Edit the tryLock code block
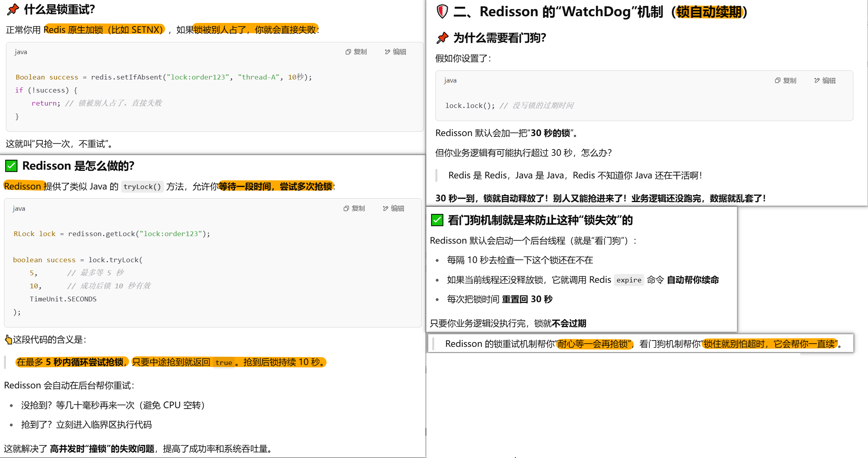The height and width of the screenshot is (458, 868). 393,208
